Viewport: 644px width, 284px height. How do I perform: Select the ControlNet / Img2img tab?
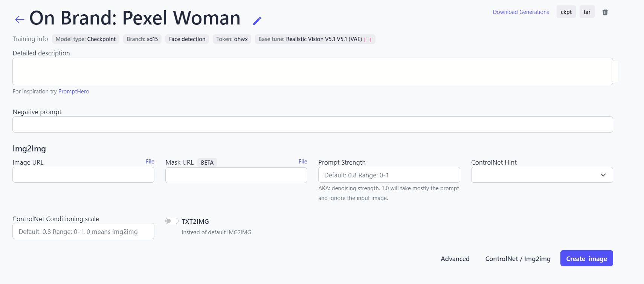click(517, 259)
